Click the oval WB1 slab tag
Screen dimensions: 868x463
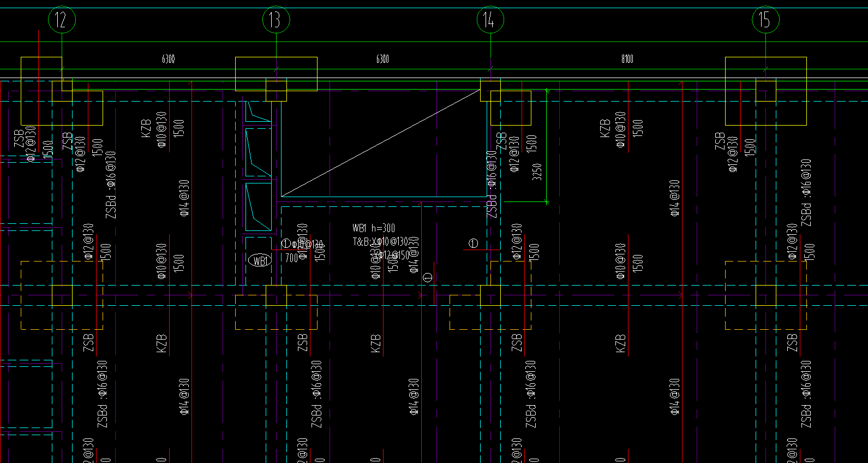pos(260,261)
